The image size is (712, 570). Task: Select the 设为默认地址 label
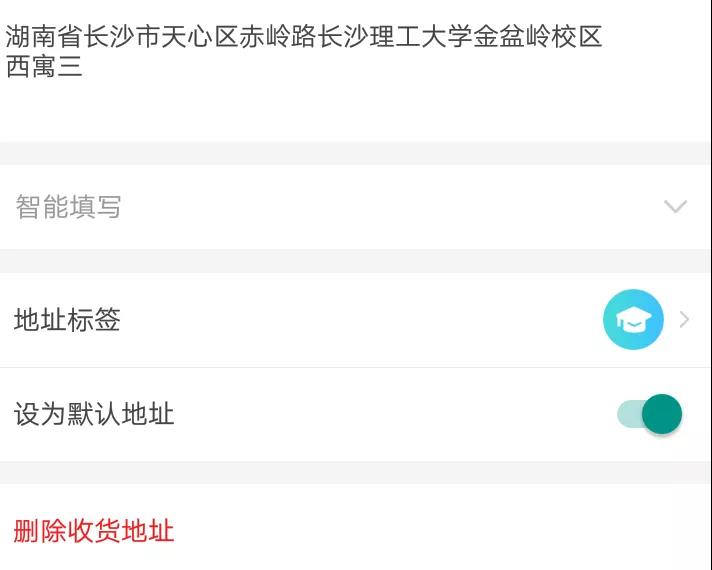(94, 414)
